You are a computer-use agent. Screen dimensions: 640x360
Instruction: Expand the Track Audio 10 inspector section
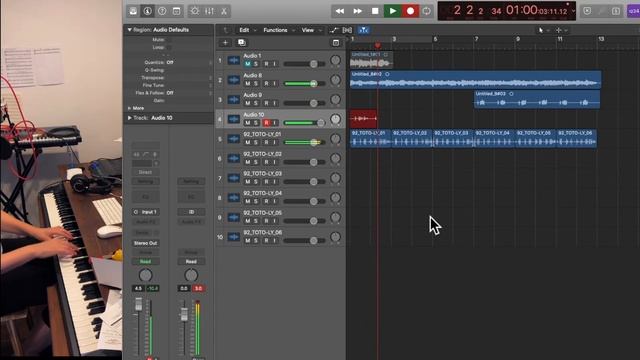(129, 118)
